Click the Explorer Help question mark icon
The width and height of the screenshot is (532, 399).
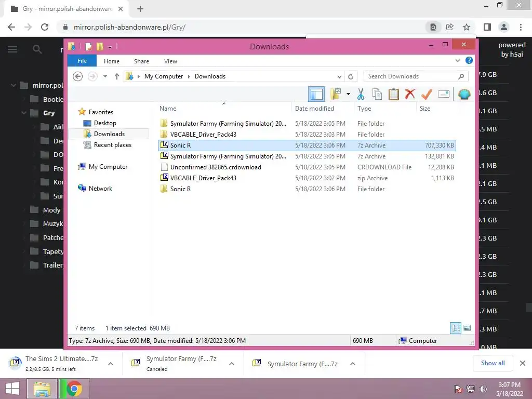tap(469, 60)
